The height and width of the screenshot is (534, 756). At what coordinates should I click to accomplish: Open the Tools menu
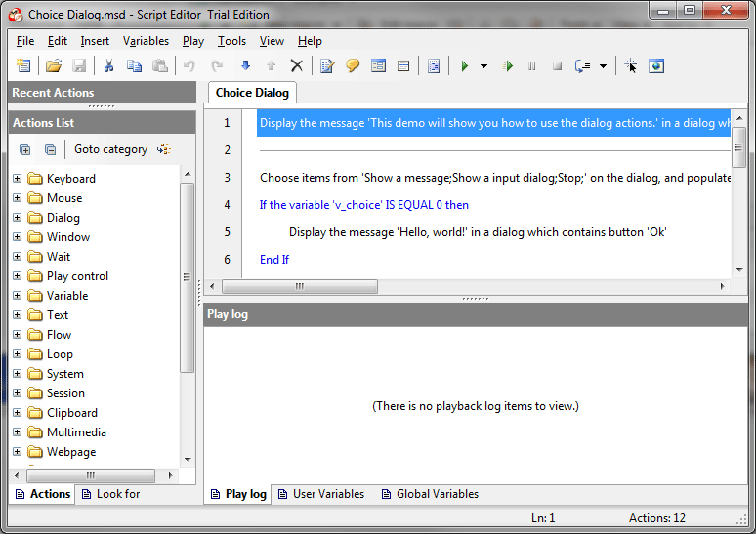click(x=231, y=41)
